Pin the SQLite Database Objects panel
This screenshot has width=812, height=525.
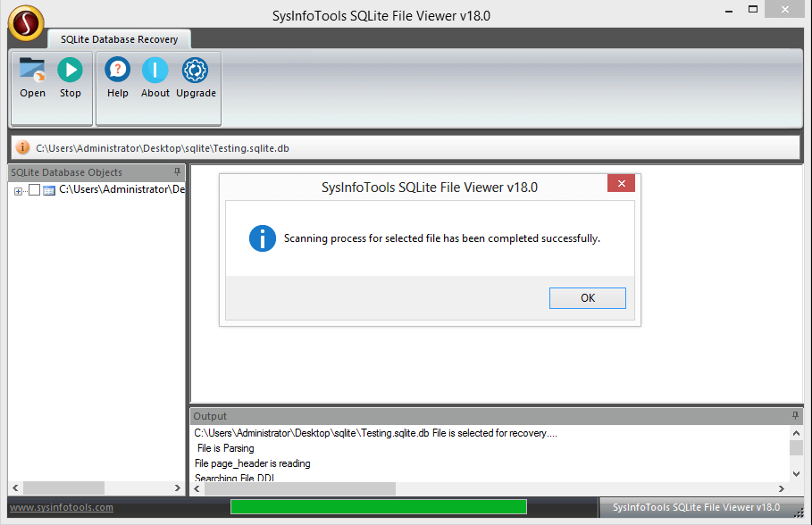[177, 172]
